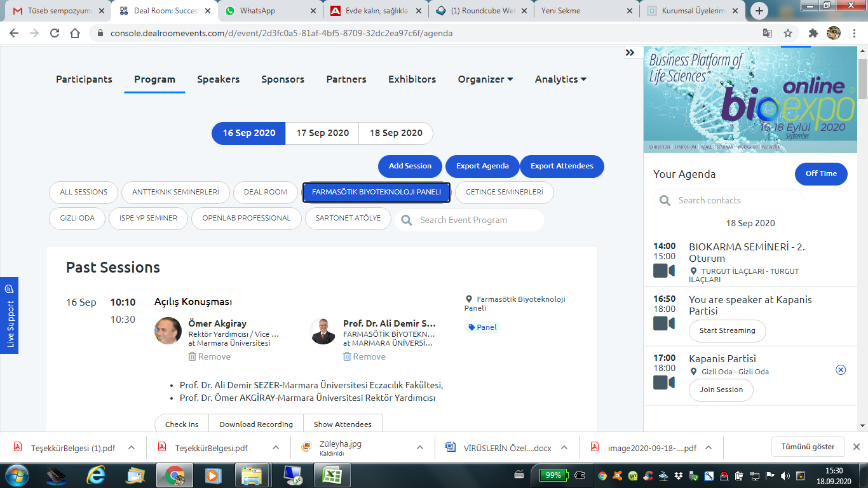This screenshot has height=488, width=868.
Task: Select the 17 Sep 2020 date tab
Action: tap(322, 133)
